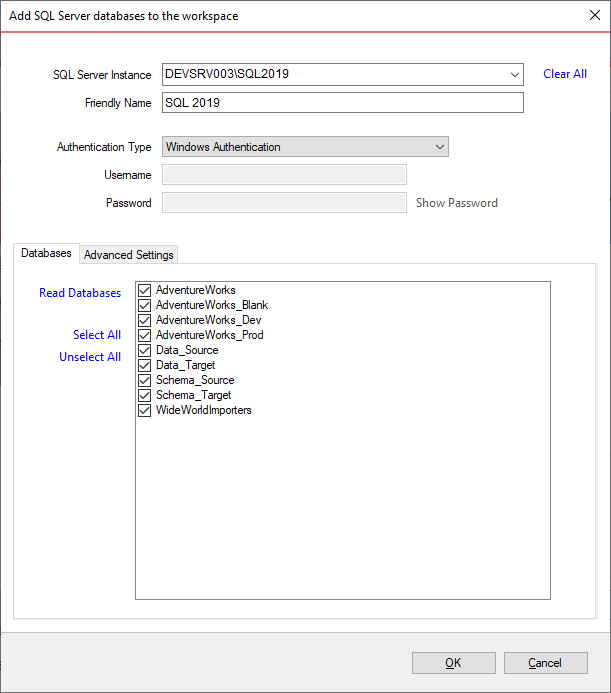Viewport: 611px width, 693px height.
Task: Open the Authentication Type dropdown
Action: point(439,147)
